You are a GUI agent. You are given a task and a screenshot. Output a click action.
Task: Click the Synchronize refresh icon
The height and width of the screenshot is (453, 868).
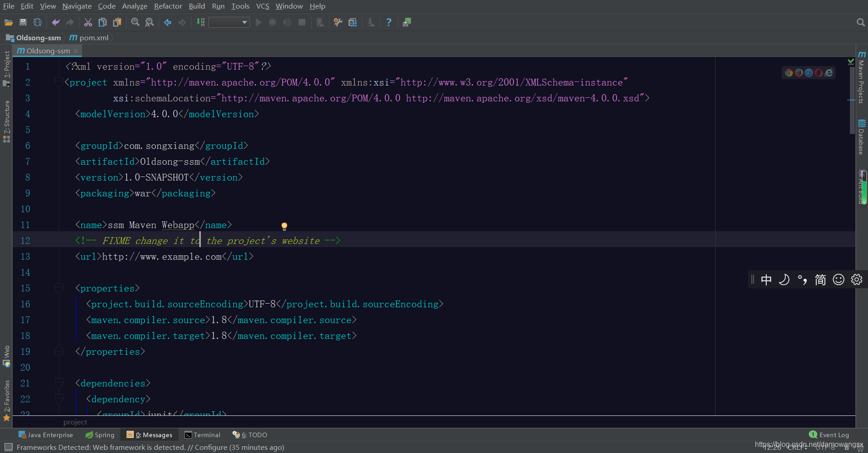[x=38, y=22]
